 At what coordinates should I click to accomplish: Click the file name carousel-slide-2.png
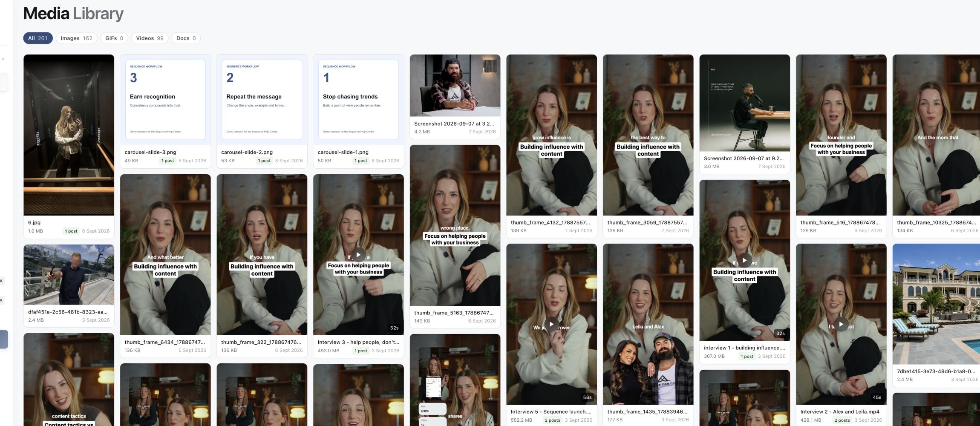point(247,152)
